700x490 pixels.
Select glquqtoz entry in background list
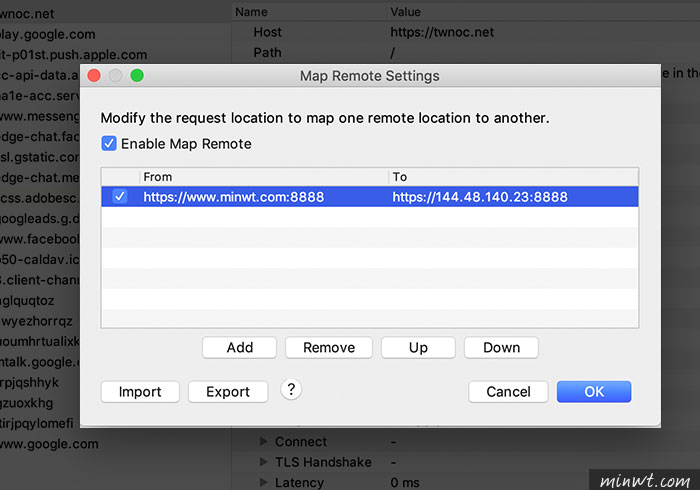pos(27,300)
